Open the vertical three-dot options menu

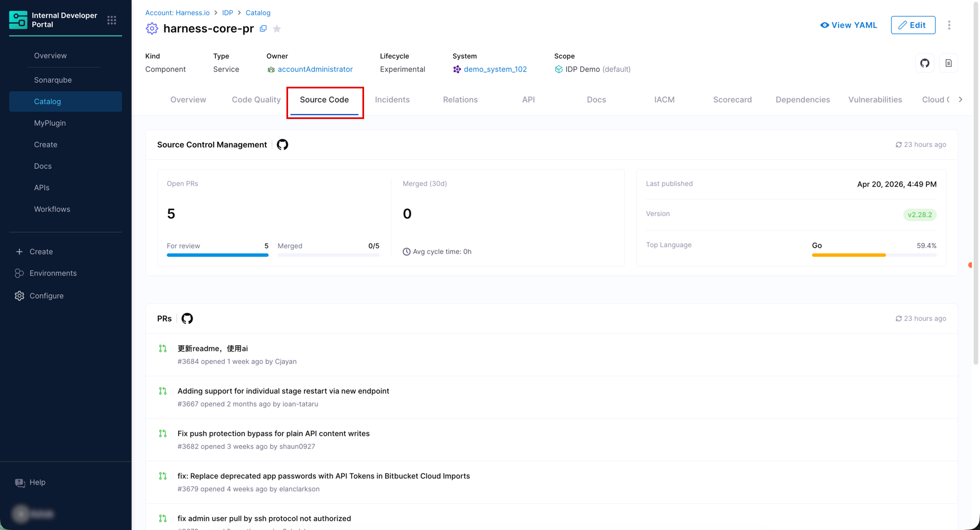(x=949, y=25)
